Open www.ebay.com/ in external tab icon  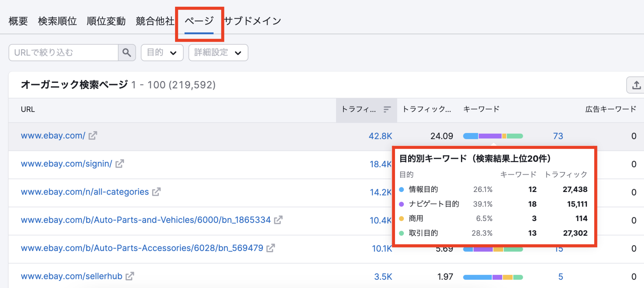(x=93, y=136)
